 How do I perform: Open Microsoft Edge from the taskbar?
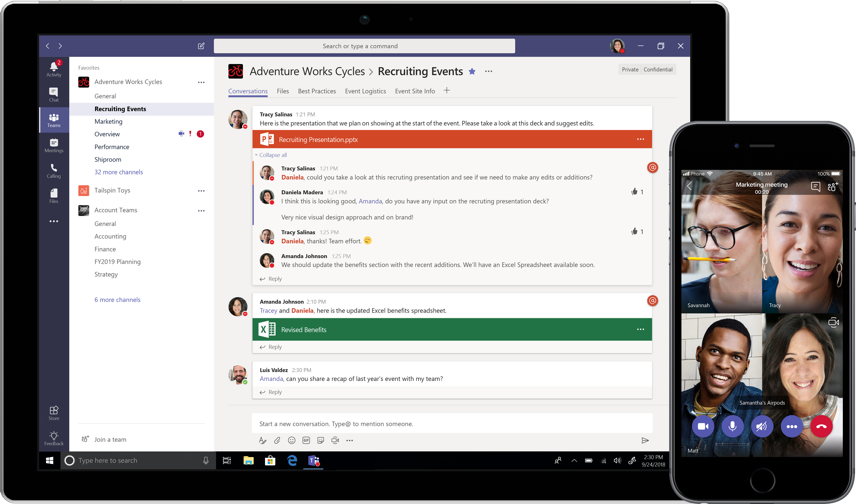292,461
